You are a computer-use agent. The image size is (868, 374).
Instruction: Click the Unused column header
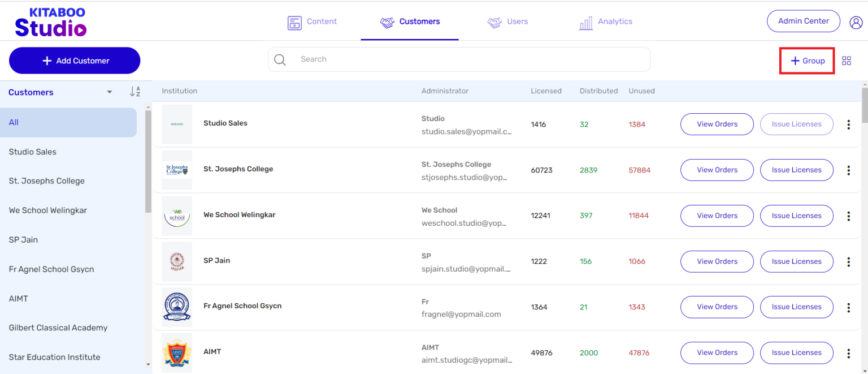pyautogui.click(x=642, y=91)
